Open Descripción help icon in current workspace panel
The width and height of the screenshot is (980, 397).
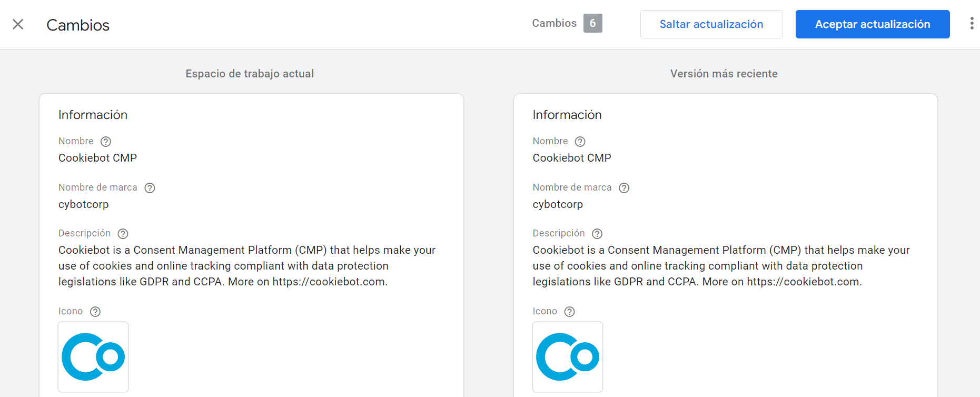click(x=123, y=234)
